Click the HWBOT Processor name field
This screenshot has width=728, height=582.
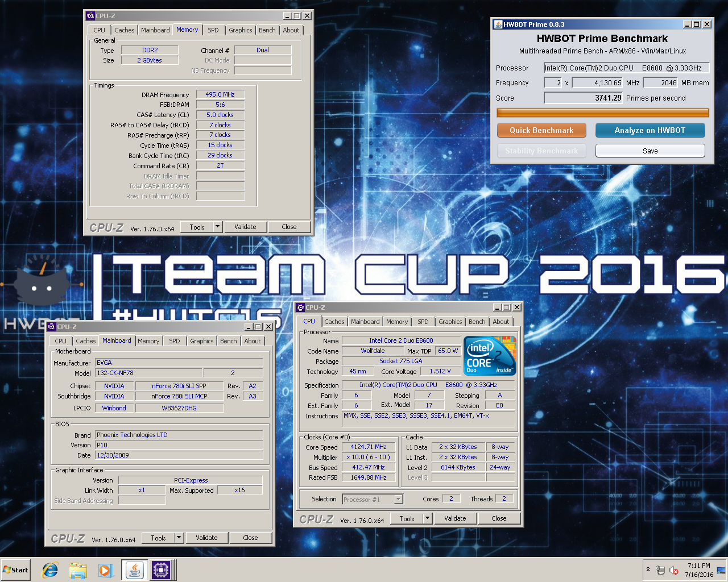[x=626, y=68]
